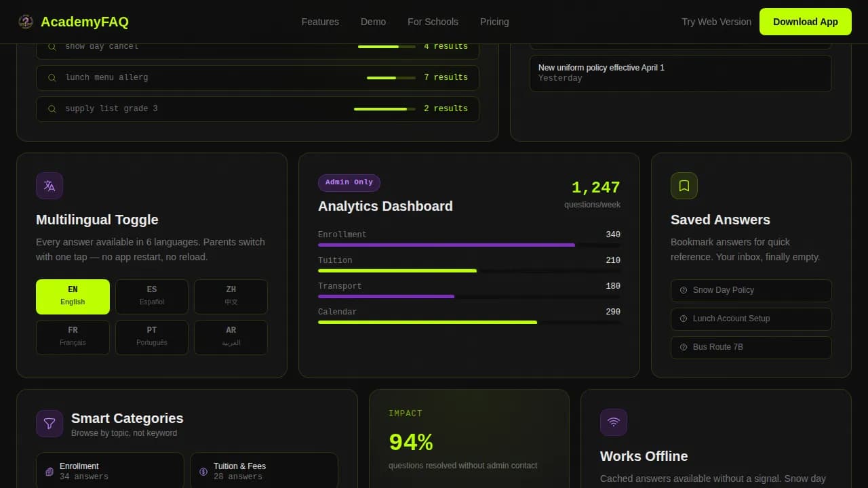
Task: Switch language to ZH Chinese
Action: point(231,297)
